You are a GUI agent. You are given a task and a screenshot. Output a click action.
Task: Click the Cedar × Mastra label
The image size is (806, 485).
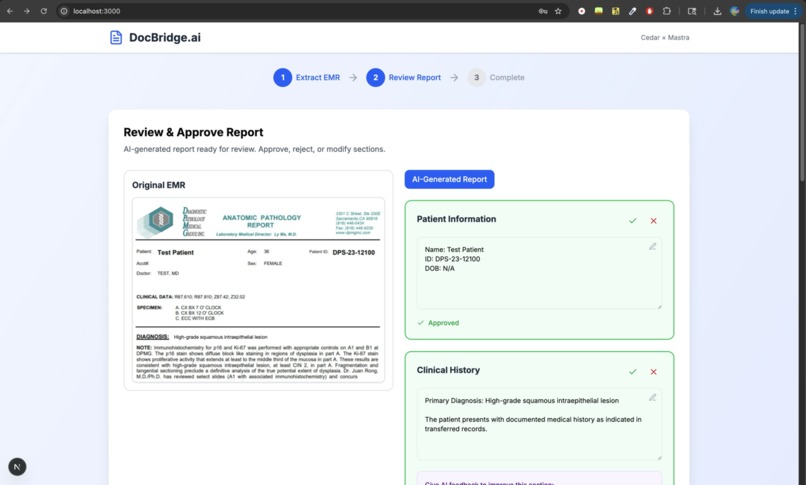coord(665,38)
